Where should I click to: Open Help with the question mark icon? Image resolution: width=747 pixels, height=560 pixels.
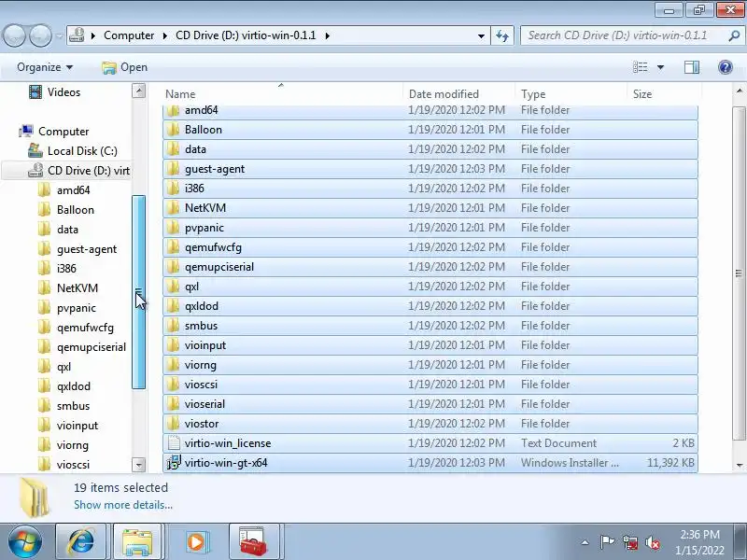click(x=726, y=67)
